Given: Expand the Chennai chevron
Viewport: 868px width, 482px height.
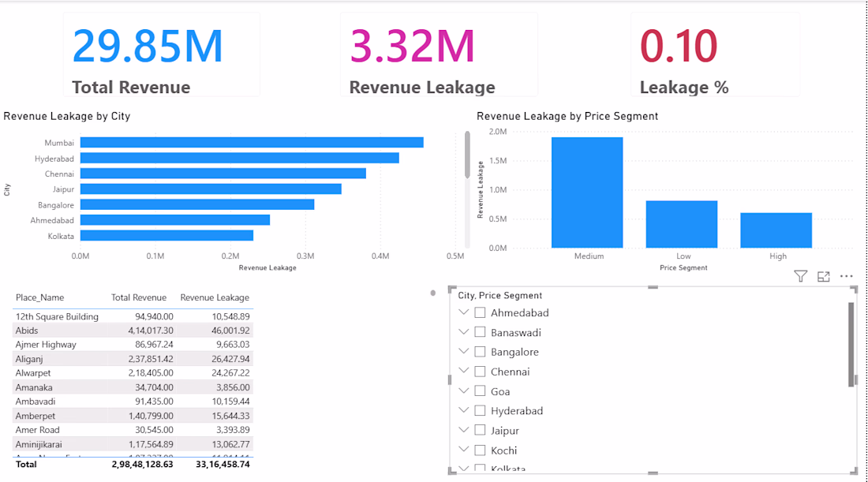Looking at the screenshot, I should (464, 371).
